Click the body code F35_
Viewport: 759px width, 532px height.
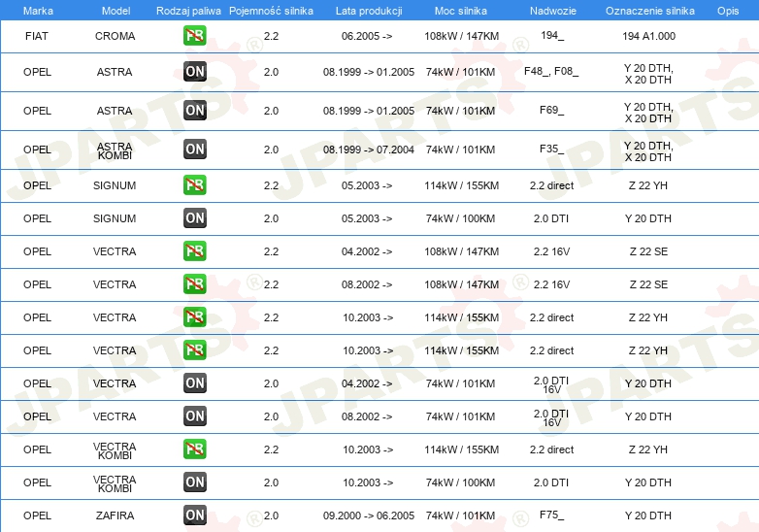click(x=552, y=149)
